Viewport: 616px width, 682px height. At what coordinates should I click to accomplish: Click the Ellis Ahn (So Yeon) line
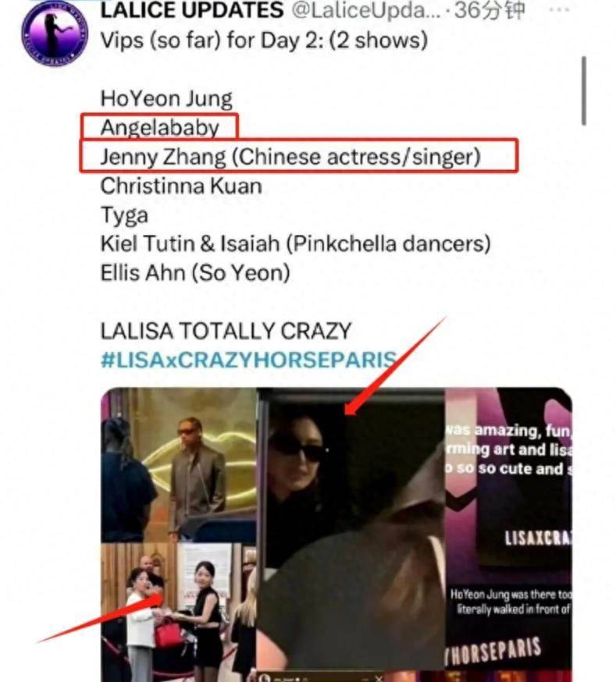pos(195,272)
